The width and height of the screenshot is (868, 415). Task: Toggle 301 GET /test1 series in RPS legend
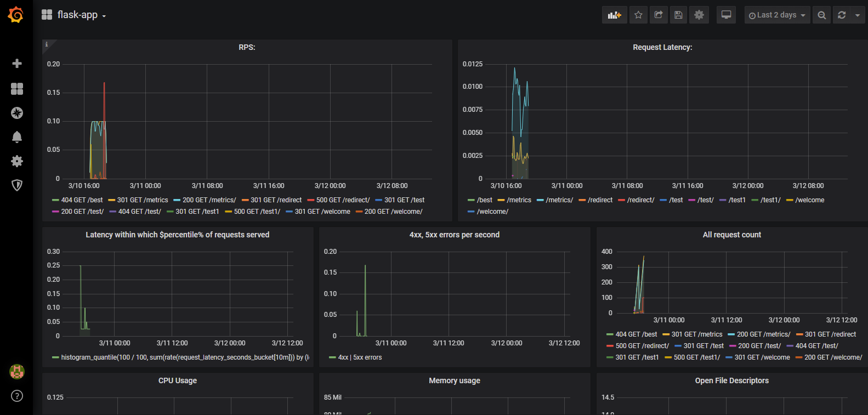[x=197, y=212]
